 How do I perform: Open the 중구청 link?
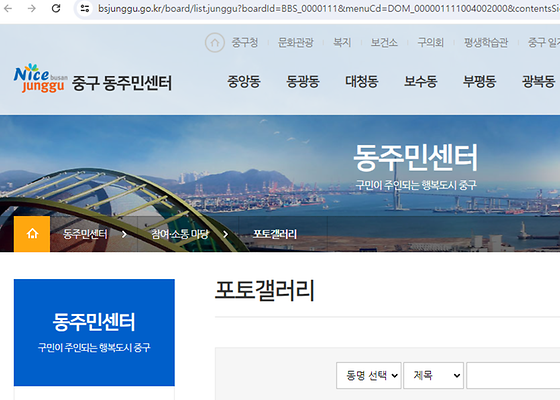(x=245, y=42)
